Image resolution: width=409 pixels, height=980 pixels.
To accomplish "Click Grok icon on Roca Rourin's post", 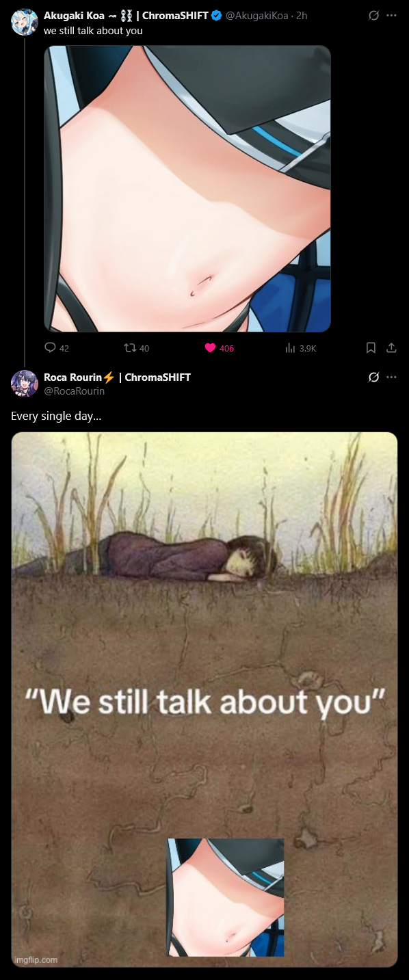I will tap(373, 378).
